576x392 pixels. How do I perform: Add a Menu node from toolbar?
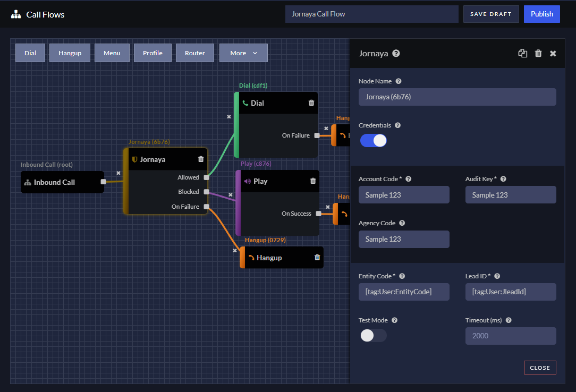pos(112,53)
